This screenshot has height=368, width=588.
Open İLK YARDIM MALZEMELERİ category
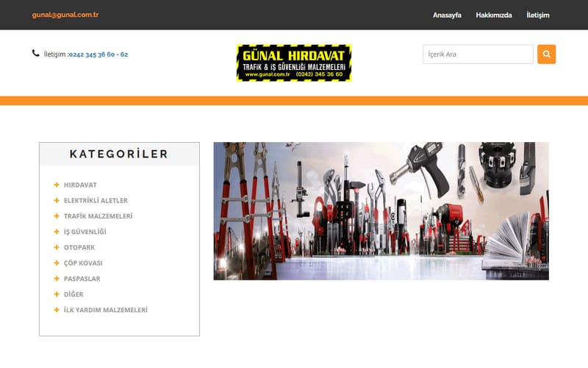[x=105, y=310]
